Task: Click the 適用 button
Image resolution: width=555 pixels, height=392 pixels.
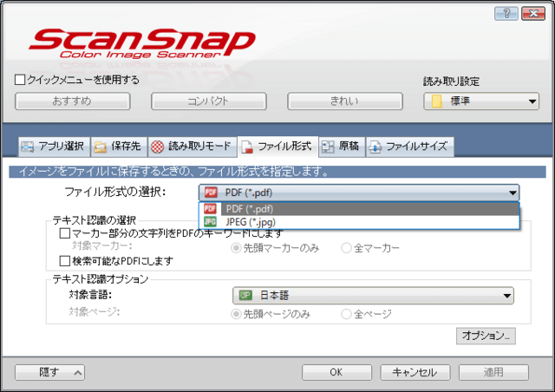Action: click(x=493, y=372)
